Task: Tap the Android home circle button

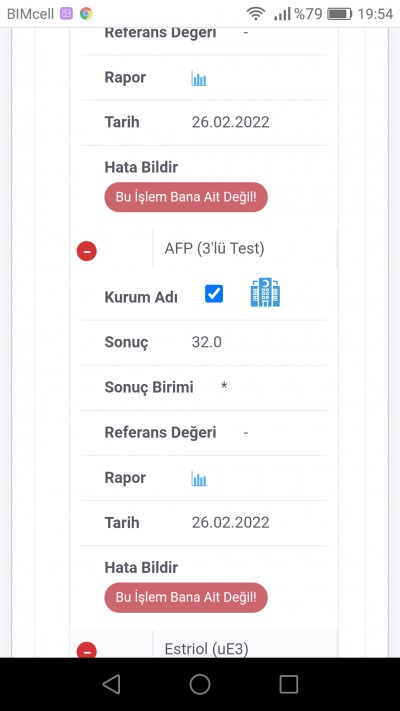Action: (x=200, y=684)
